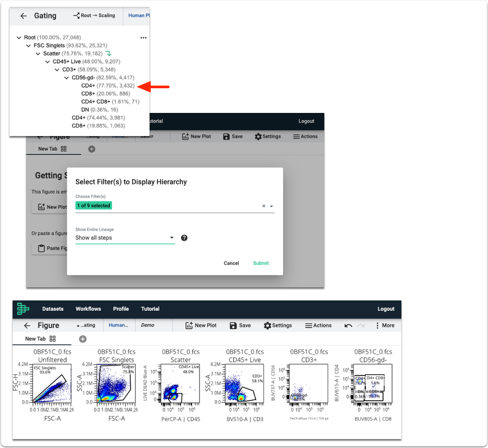Click grid layout icon beside New Tab, middle window
Viewport: 488px width, 448px height.
(64, 149)
